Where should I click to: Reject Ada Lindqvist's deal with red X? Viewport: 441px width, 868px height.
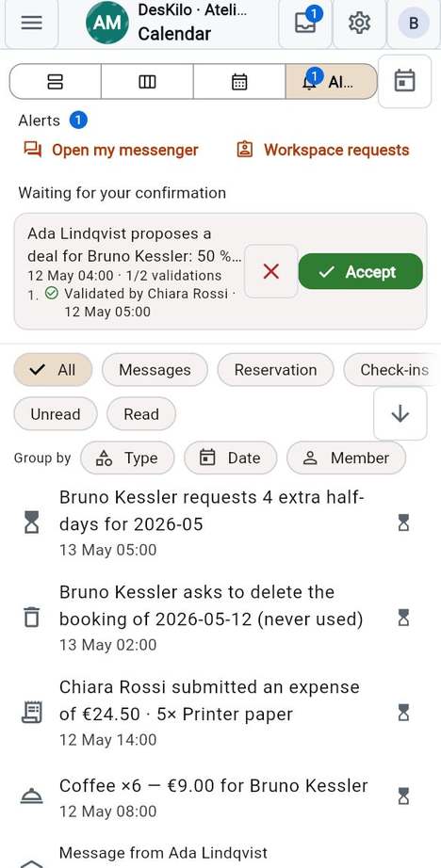pos(271,271)
